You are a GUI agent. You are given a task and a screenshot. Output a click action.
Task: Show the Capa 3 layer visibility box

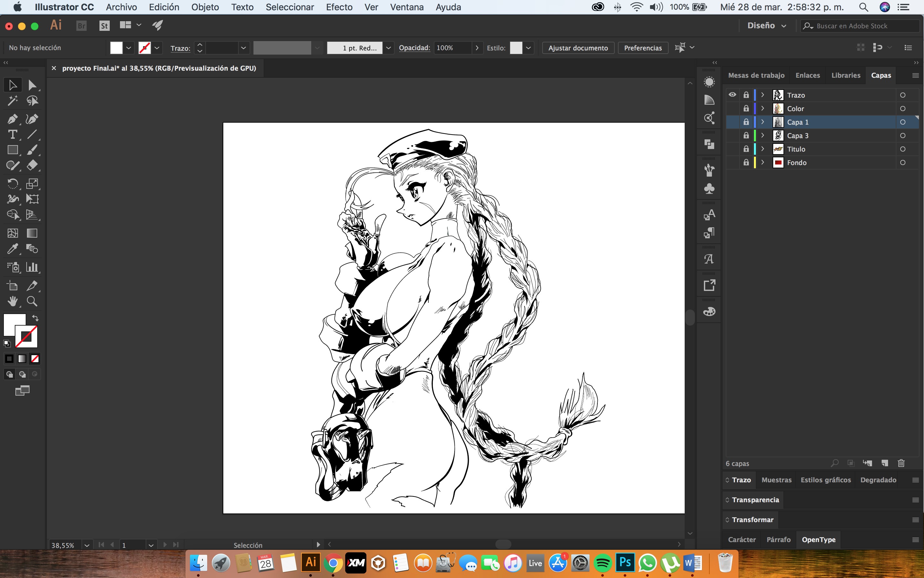pos(732,136)
